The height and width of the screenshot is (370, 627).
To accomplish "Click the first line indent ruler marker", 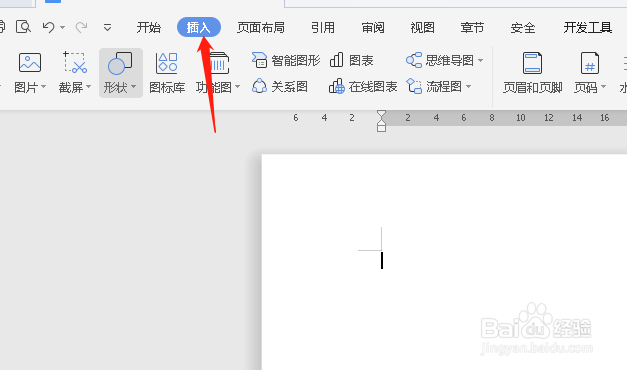I will [381, 115].
